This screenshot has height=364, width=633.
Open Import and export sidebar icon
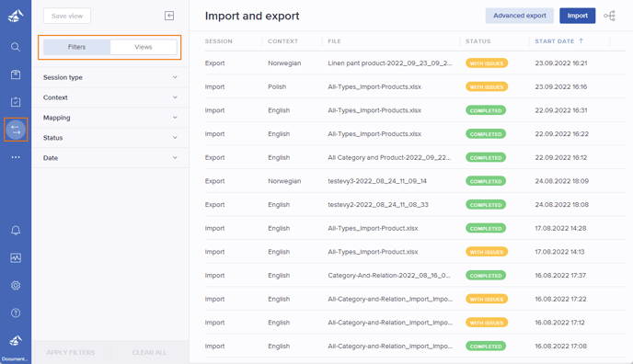pyautogui.click(x=16, y=130)
